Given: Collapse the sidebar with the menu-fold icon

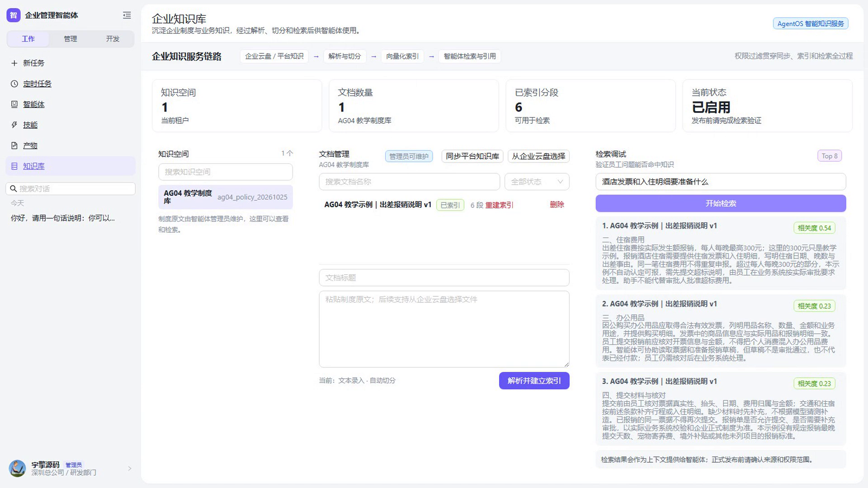Looking at the screenshot, I should click(x=127, y=15).
